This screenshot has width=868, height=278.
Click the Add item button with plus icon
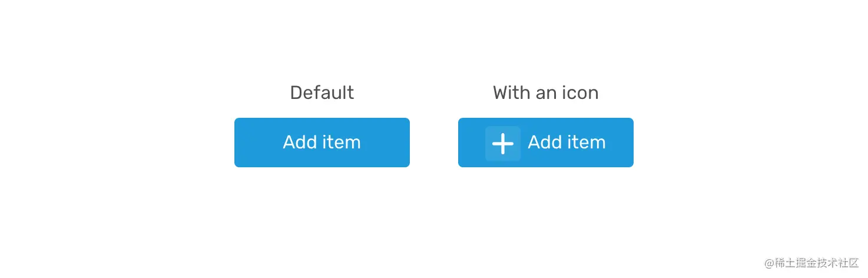coord(546,143)
